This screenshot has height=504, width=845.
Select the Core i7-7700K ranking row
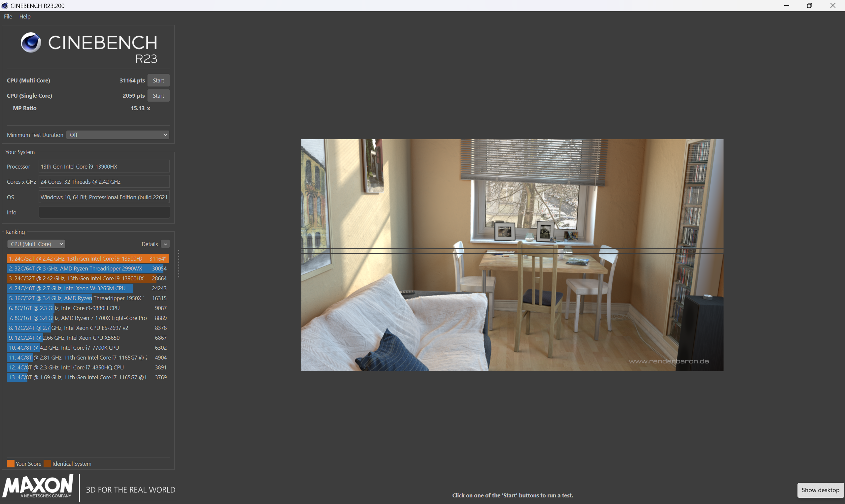point(88,347)
